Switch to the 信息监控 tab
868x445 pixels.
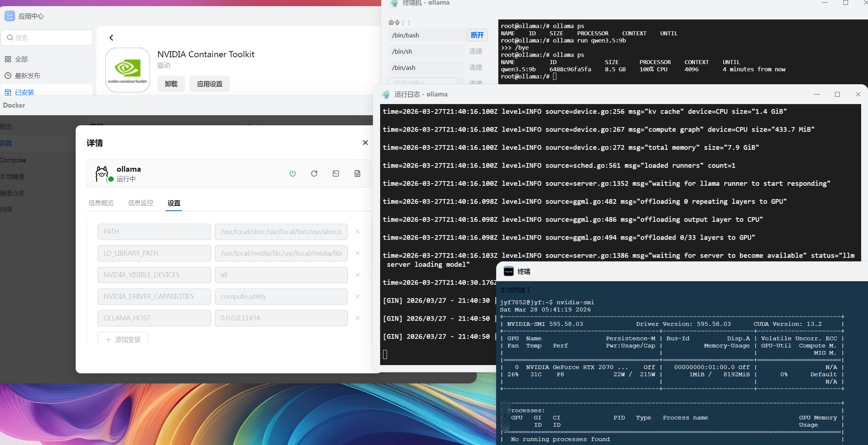tap(141, 203)
